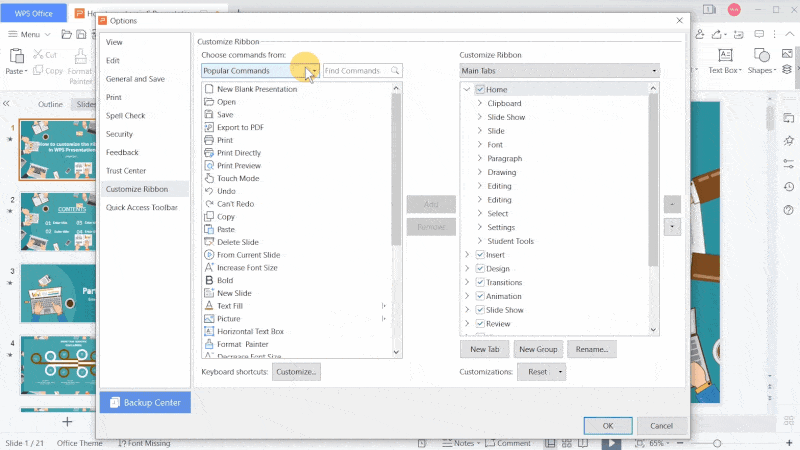Select the From Current Slide play icon
The height and width of the screenshot is (450, 800).
[209, 255]
